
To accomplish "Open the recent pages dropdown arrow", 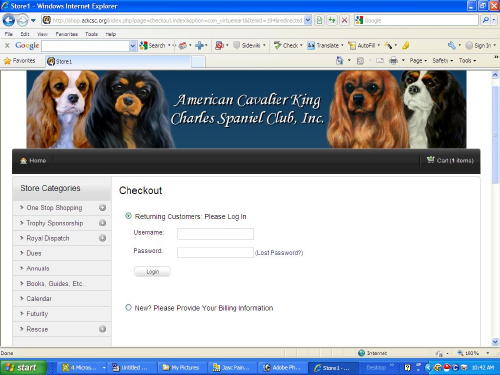I will 33,21.
